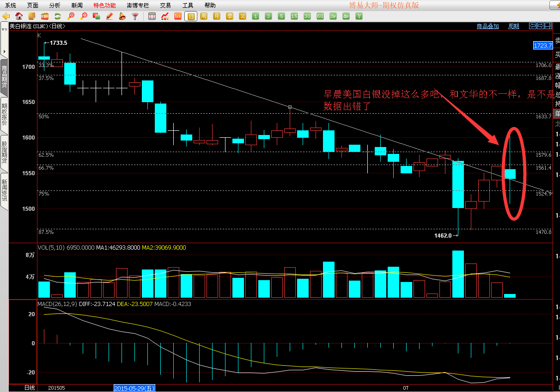This screenshot has width=560, height=392.
Task: Click the 商品叠加 link
Action: click(488, 26)
